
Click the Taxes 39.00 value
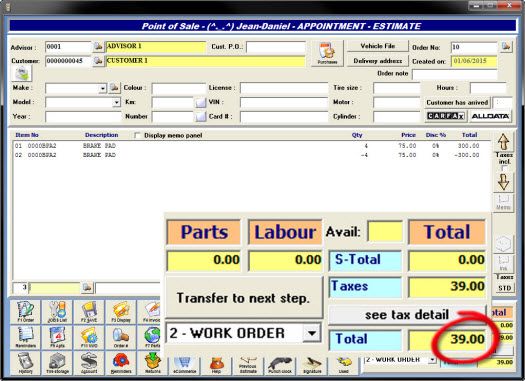click(447, 287)
